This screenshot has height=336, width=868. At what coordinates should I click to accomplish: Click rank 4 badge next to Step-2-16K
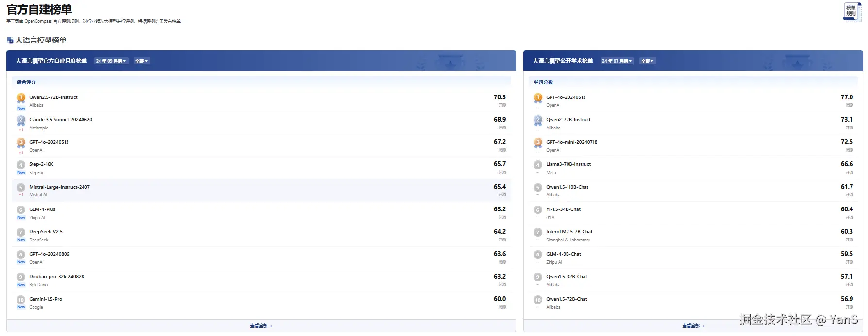click(x=21, y=165)
